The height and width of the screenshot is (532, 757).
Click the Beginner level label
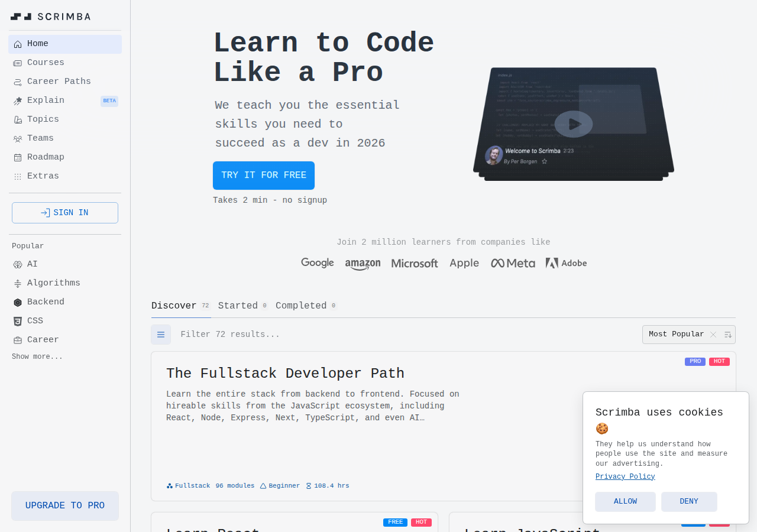click(280, 486)
